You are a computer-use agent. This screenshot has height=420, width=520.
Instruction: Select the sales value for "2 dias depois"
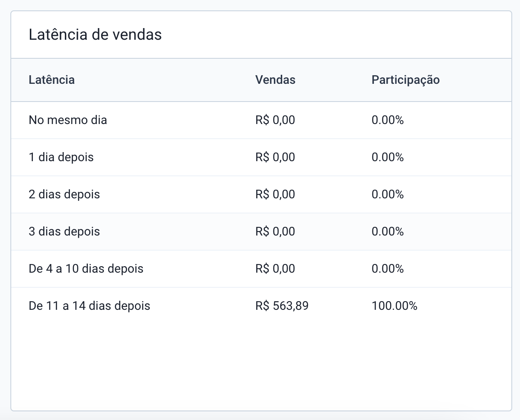[x=275, y=194]
